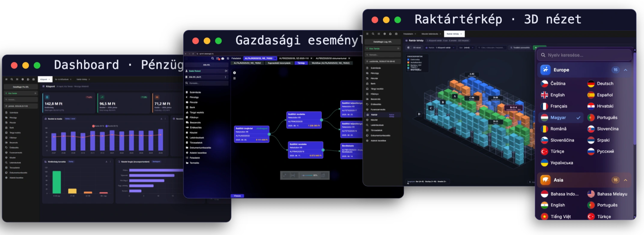Click the Deutsch flag icon

(x=591, y=84)
